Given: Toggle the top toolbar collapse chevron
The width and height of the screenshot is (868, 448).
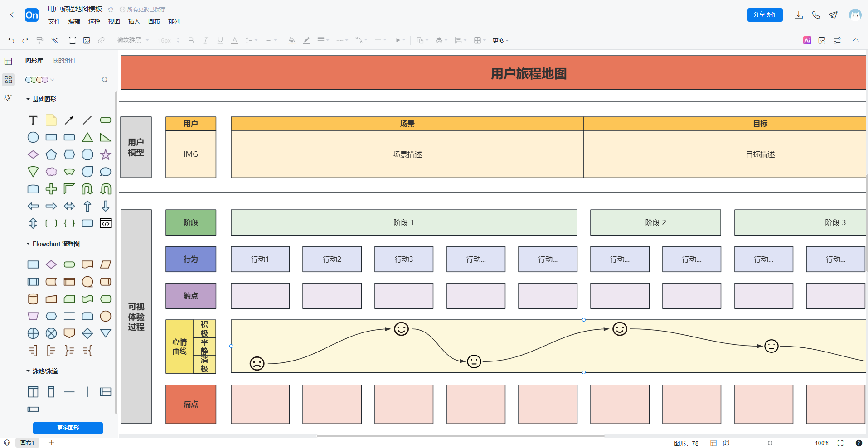Looking at the screenshot, I should coord(856,40).
